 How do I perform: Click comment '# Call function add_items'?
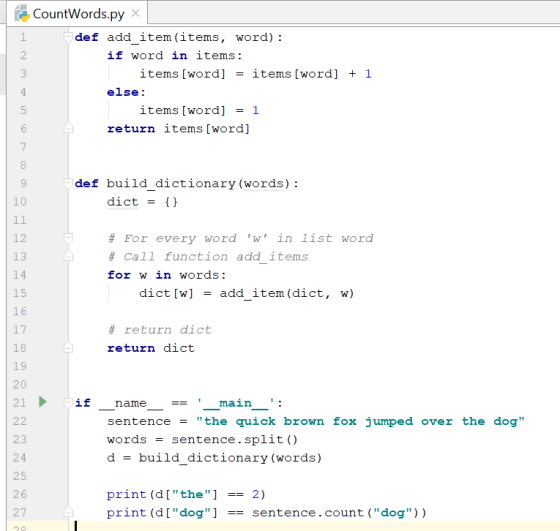208,257
